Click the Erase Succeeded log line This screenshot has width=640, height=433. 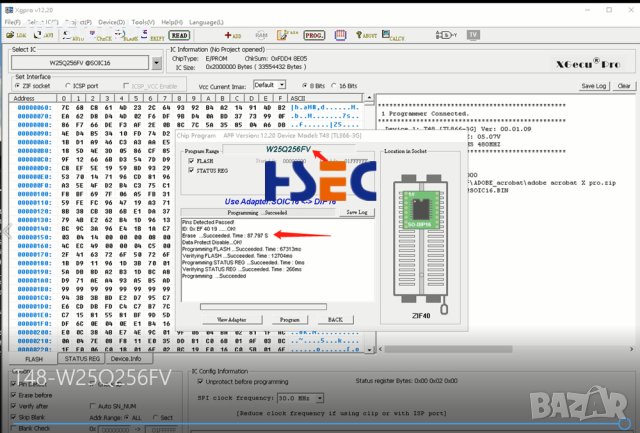click(225, 235)
